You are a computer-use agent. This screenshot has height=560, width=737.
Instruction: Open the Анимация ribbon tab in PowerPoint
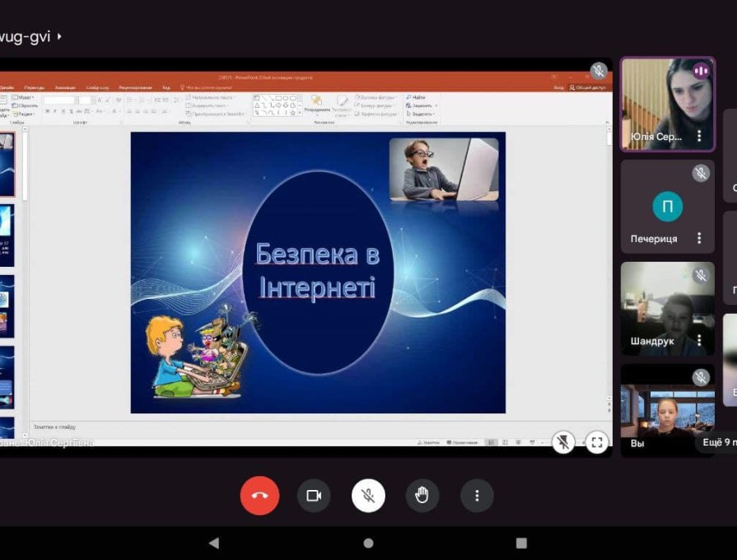point(65,87)
